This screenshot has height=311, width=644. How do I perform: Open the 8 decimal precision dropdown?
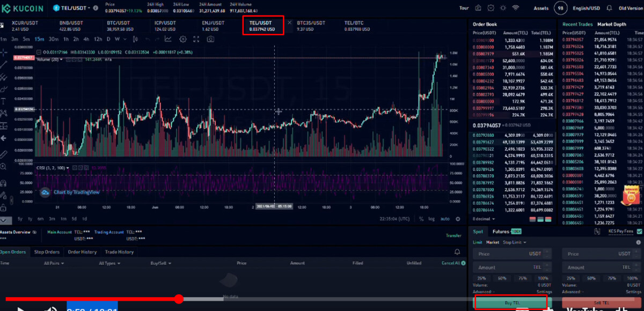click(484, 219)
